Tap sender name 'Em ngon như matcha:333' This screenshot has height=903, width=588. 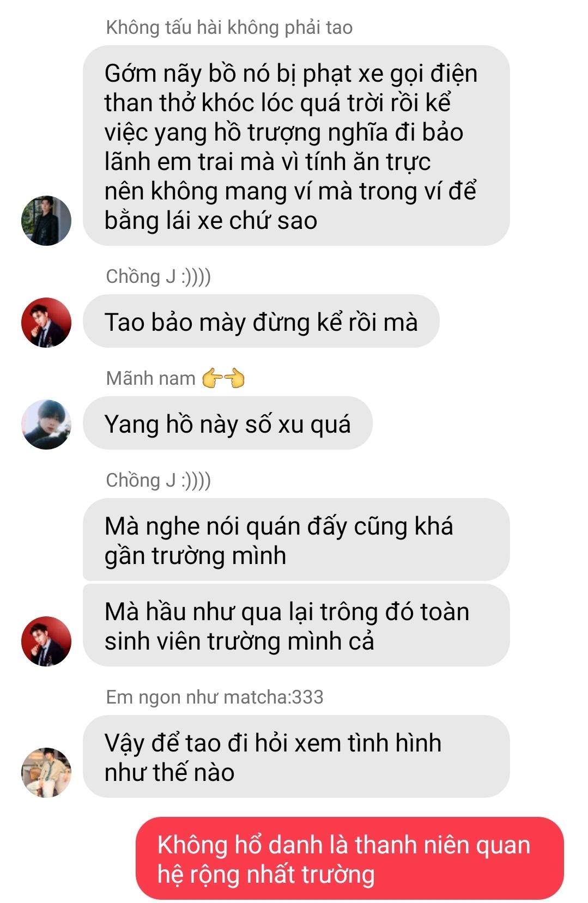pos(214,696)
